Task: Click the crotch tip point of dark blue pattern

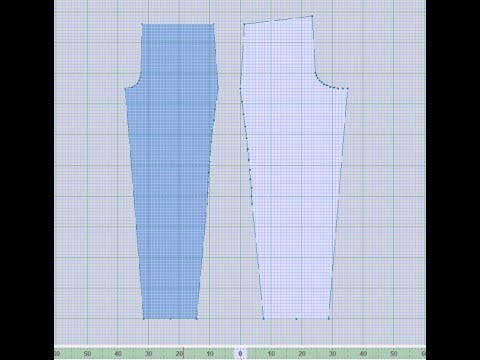Action: click(x=126, y=89)
